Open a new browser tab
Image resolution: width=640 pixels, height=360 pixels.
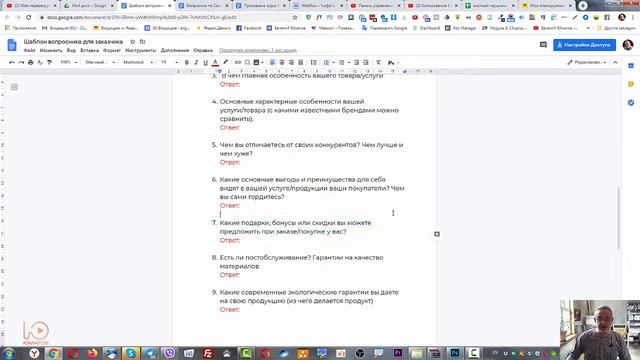pos(583,5)
